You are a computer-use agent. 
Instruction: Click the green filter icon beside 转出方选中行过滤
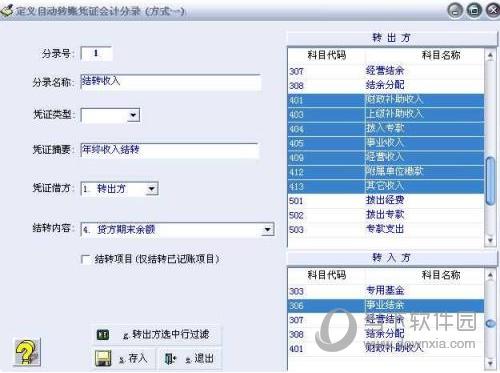(x=103, y=334)
